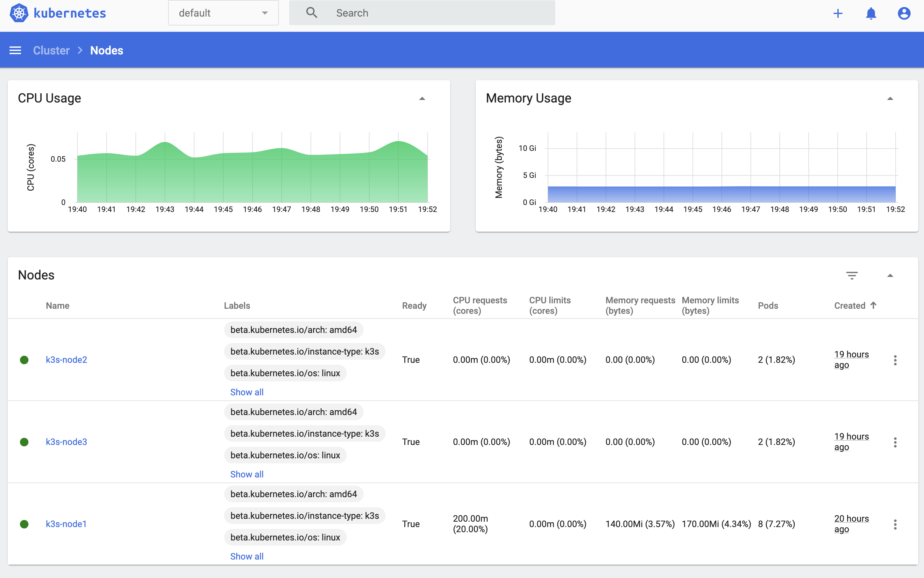
Task: Click the Kubernetes logo icon
Action: pos(19,13)
